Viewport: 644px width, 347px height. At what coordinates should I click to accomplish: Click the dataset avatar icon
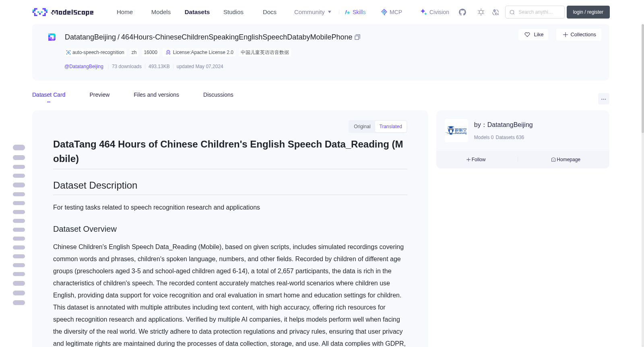pyautogui.click(x=52, y=37)
